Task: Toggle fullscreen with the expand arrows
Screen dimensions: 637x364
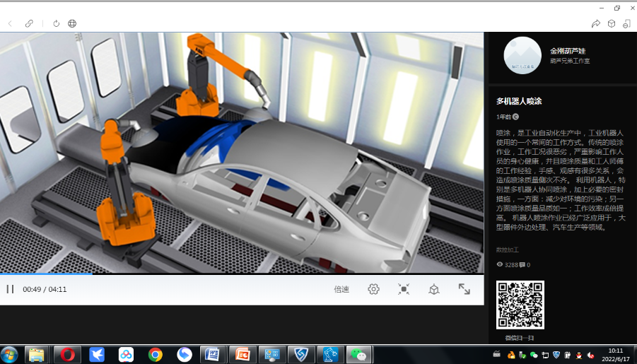Action: pyautogui.click(x=464, y=289)
